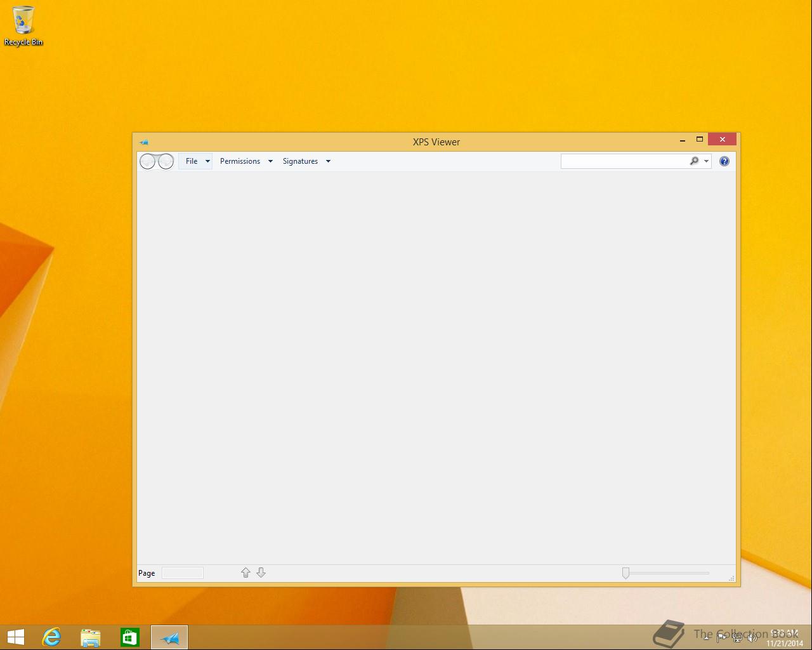Click the Page number field
812x650 pixels.
pos(183,573)
